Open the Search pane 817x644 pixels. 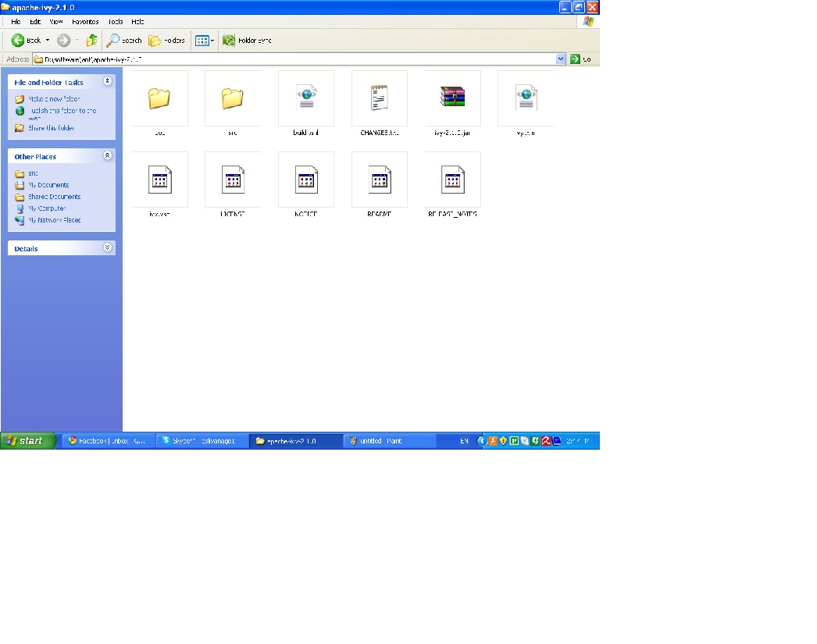[124, 40]
